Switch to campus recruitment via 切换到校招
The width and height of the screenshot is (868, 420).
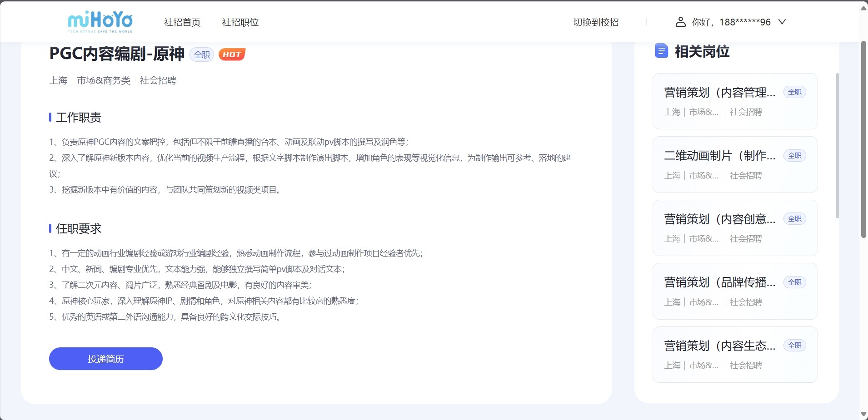pyautogui.click(x=596, y=22)
